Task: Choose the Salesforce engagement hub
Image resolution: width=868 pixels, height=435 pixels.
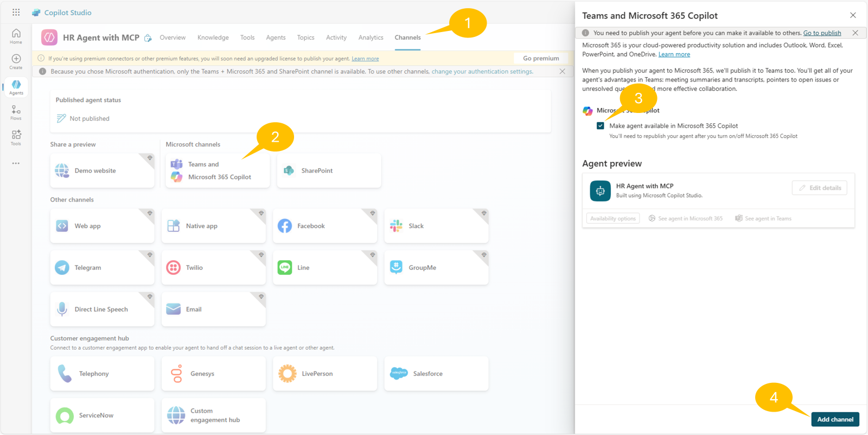Action: pyautogui.click(x=437, y=374)
